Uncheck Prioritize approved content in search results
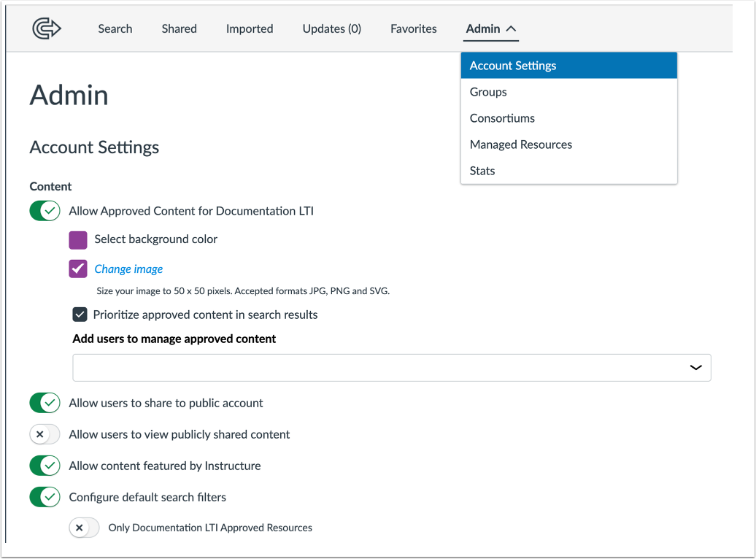 coord(80,314)
